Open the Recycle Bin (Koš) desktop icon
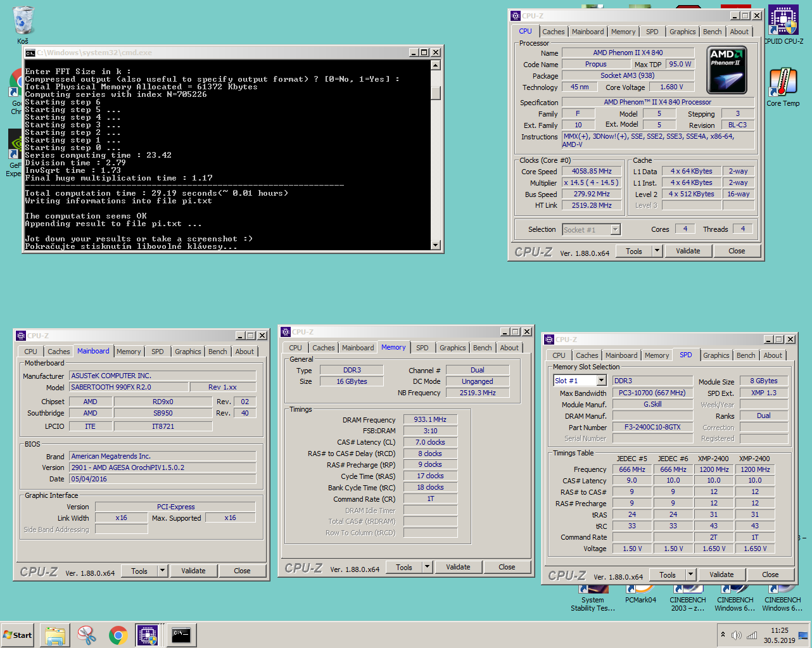 [23, 25]
